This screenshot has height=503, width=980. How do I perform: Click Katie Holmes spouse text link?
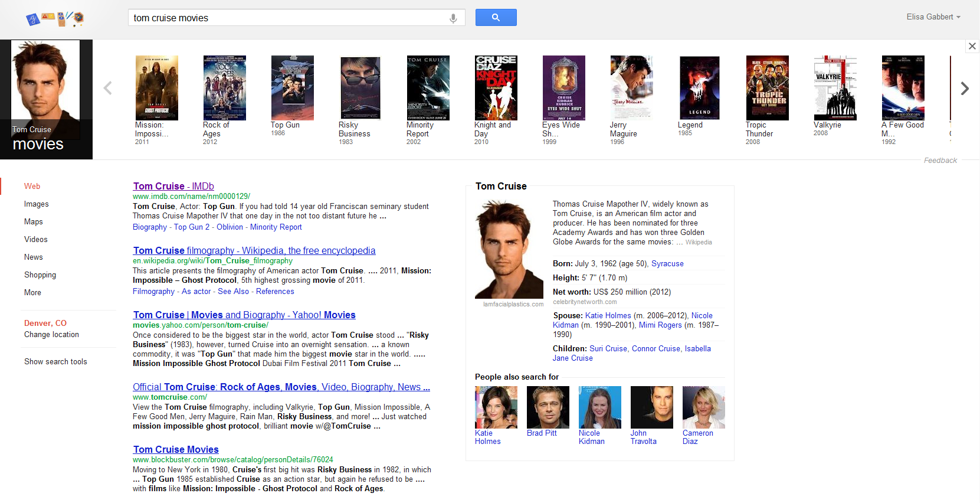click(608, 315)
